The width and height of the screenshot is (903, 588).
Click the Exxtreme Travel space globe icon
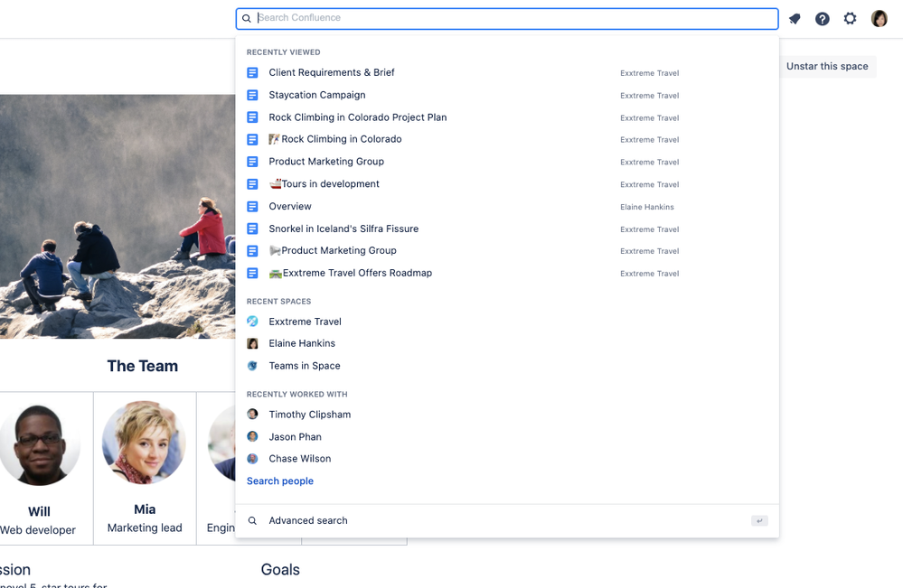[x=252, y=321]
